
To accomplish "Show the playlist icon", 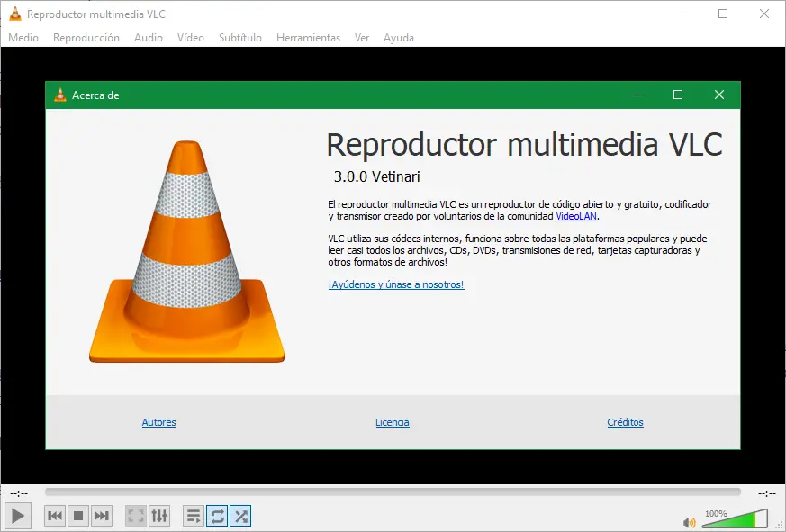I will 193,516.
